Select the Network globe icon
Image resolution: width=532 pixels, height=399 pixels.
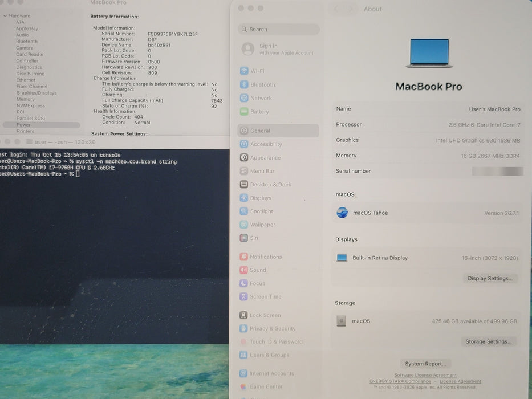click(244, 98)
